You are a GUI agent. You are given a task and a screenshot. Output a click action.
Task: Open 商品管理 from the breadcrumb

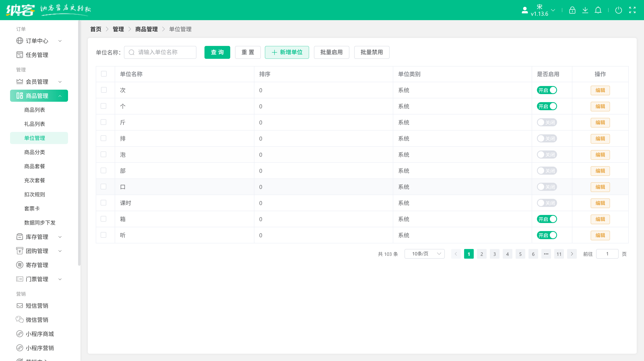click(146, 29)
